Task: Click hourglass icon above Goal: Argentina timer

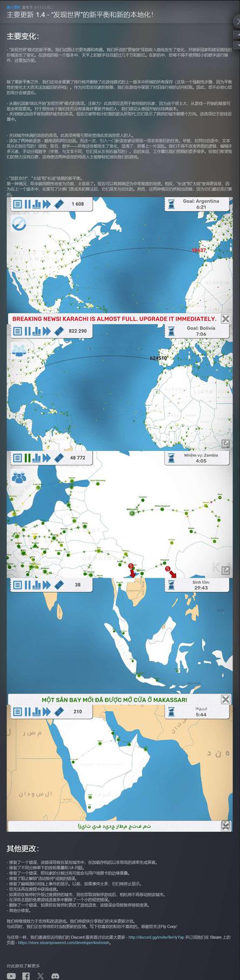Action: [171, 204]
